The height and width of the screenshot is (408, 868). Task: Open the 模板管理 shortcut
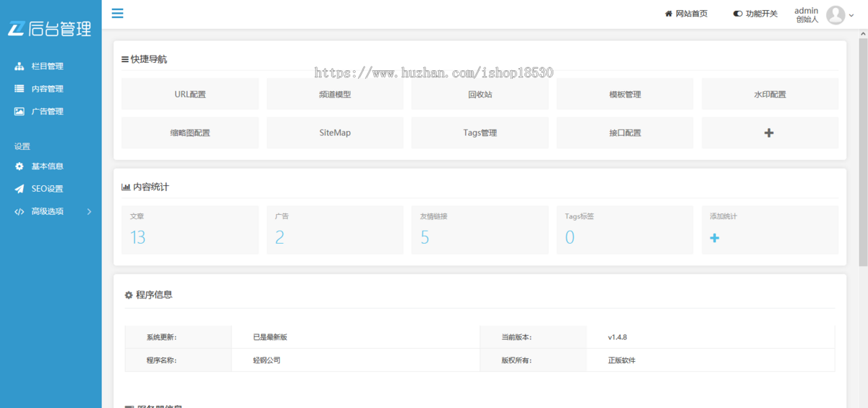(x=625, y=94)
